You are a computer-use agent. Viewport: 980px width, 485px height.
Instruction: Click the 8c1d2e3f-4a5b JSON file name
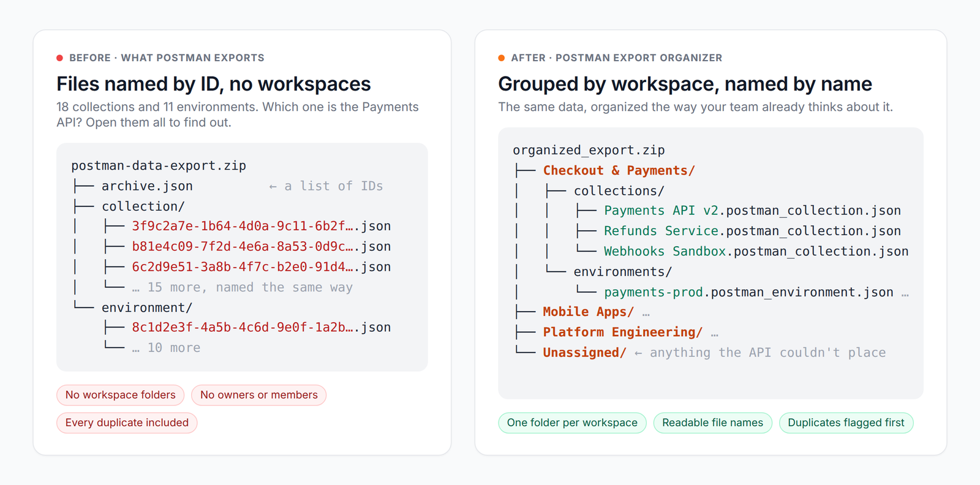pyautogui.click(x=262, y=328)
